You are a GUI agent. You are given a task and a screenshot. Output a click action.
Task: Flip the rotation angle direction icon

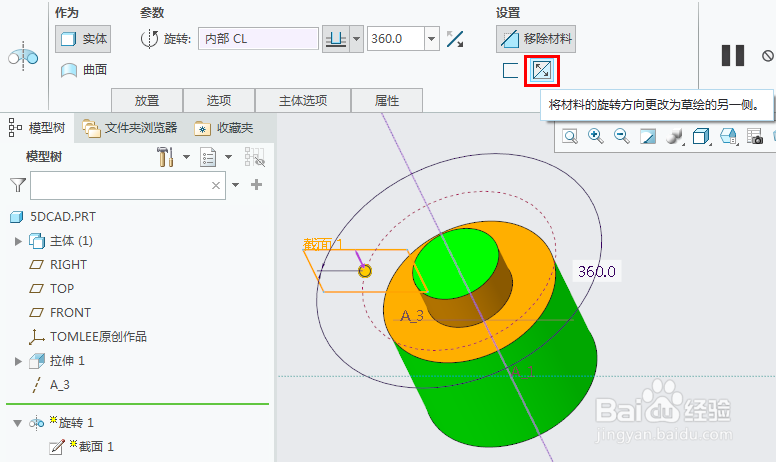tap(454, 39)
